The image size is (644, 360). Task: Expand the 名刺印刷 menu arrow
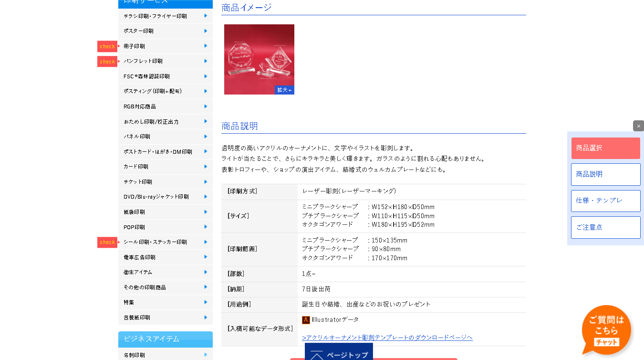tap(206, 355)
